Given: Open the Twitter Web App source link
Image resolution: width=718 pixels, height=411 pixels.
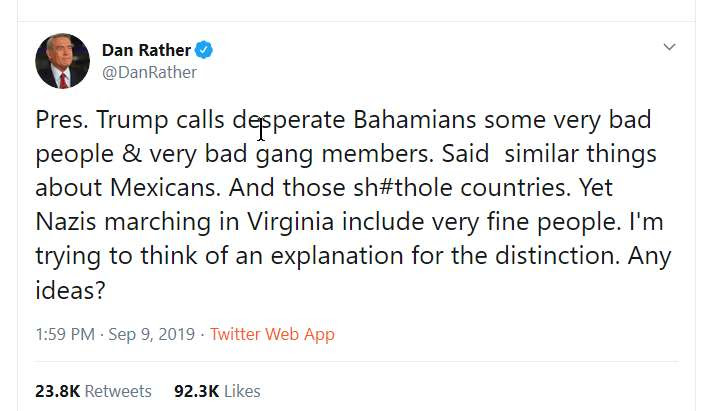Looking at the screenshot, I should pyautogui.click(x=272, y=334).
